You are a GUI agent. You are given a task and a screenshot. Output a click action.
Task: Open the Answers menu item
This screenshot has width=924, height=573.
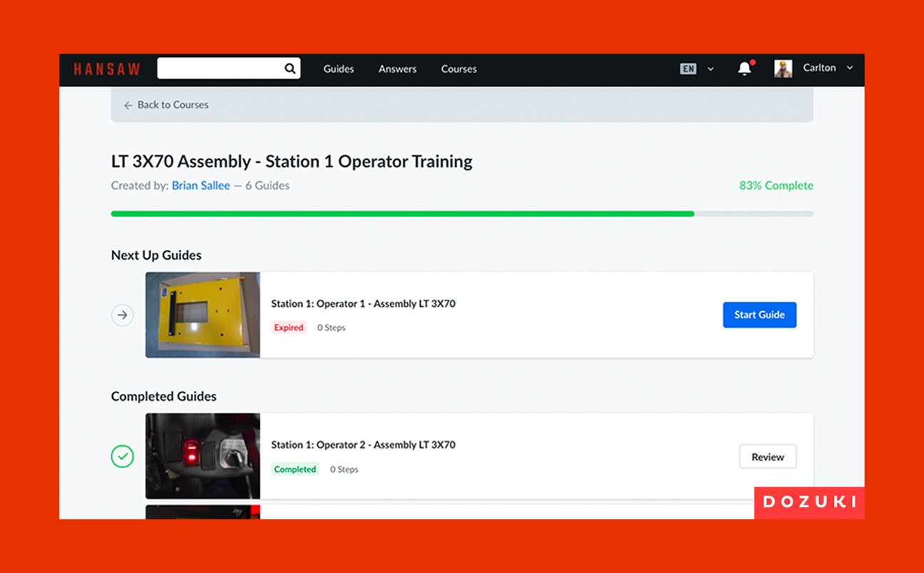coord(398,69)
